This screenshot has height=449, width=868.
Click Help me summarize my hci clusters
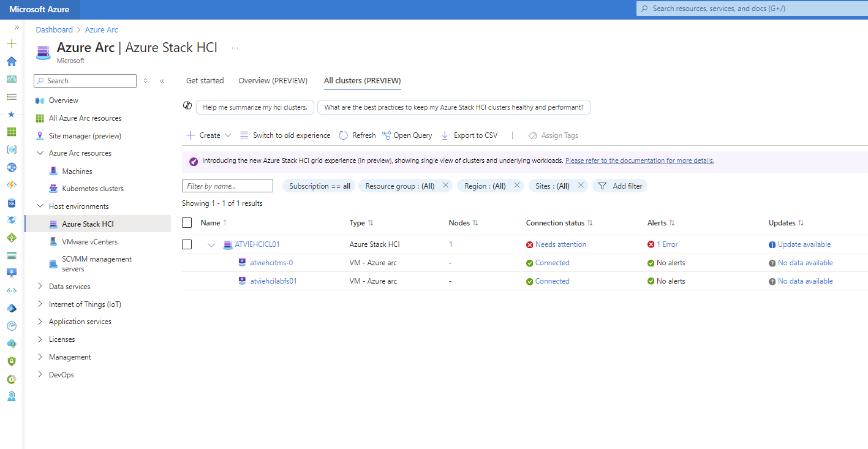(x=255, y=107)
